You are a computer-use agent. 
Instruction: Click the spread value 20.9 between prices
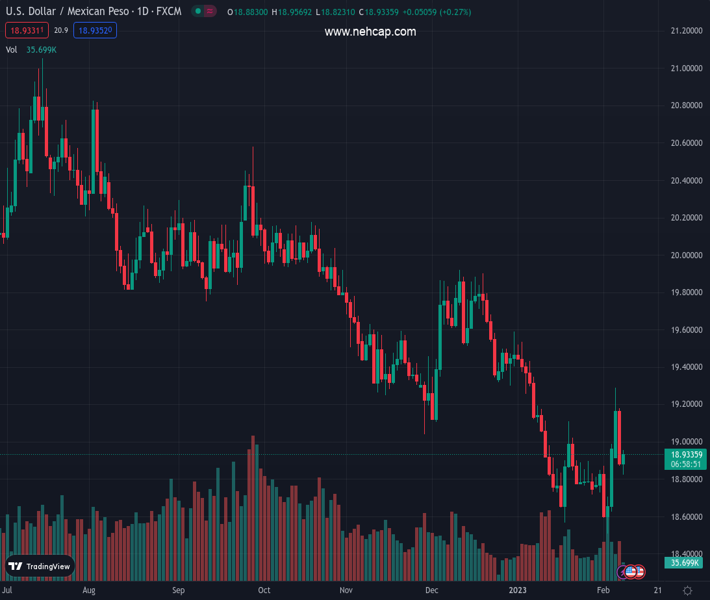[60, 31]
